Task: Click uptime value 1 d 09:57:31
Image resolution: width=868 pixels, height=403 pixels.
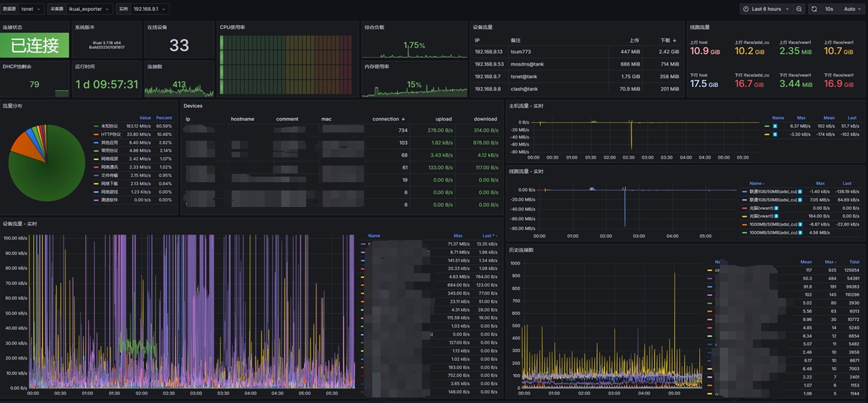Action: (107, 85)
